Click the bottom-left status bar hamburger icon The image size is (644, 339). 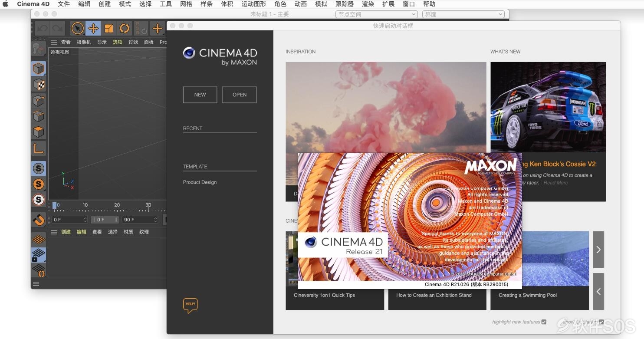pyautogui.click(x=36, y=284)
